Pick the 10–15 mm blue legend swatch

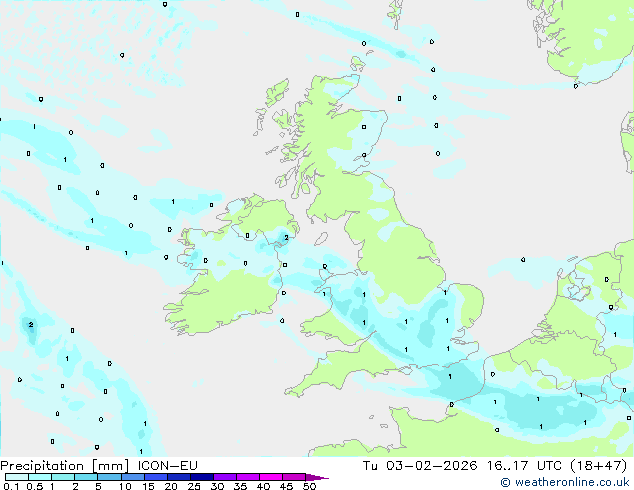coord(132,477)
